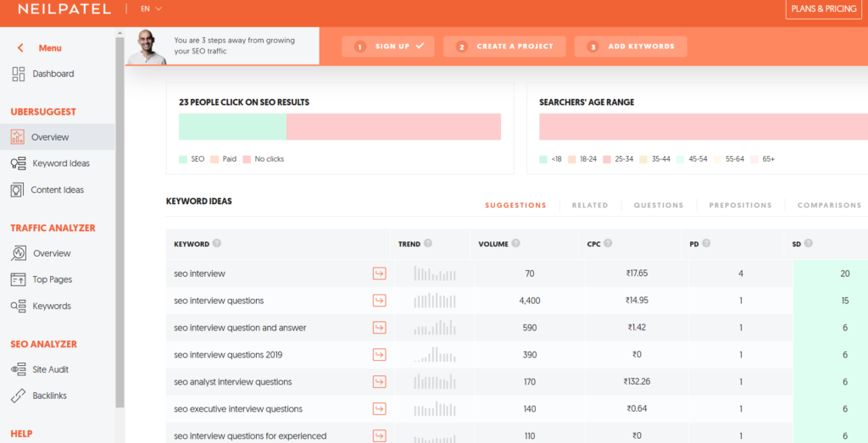Click the trend chart for 'seo interview'
868x443 pixels.
click(435, 274)
